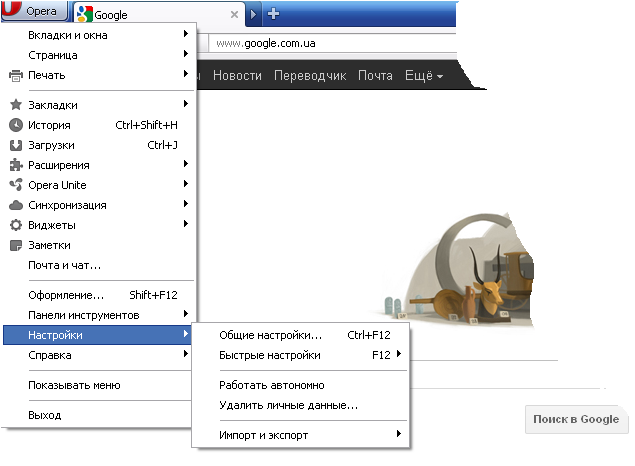Screen dimensions: 635x466
Task: Open Вкладки и окна submenu
Action: pos(99,35)
